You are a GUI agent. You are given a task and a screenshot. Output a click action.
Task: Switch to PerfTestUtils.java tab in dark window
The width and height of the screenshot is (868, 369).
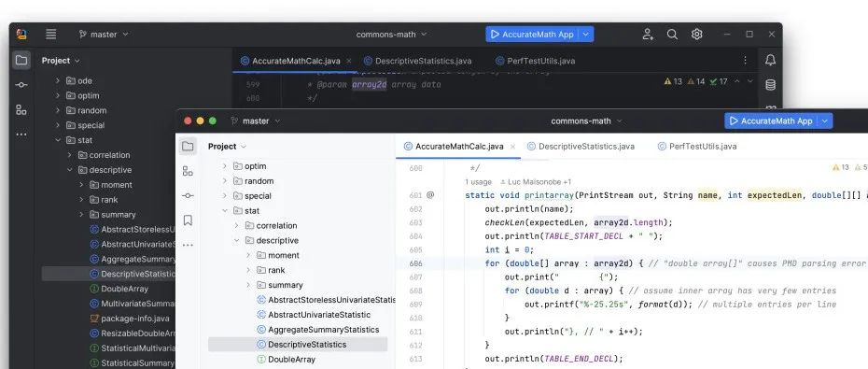tap(535, 61)
